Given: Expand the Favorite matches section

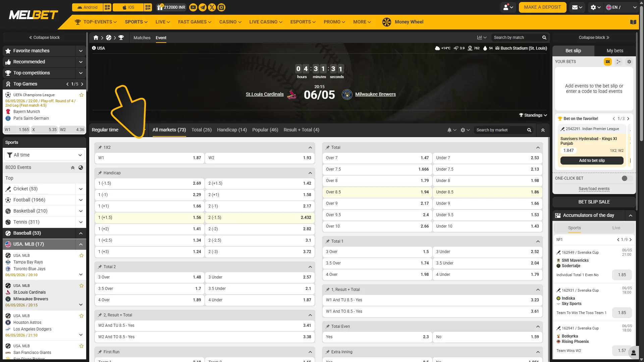Looking at the screenshot, I should [81, 51].
